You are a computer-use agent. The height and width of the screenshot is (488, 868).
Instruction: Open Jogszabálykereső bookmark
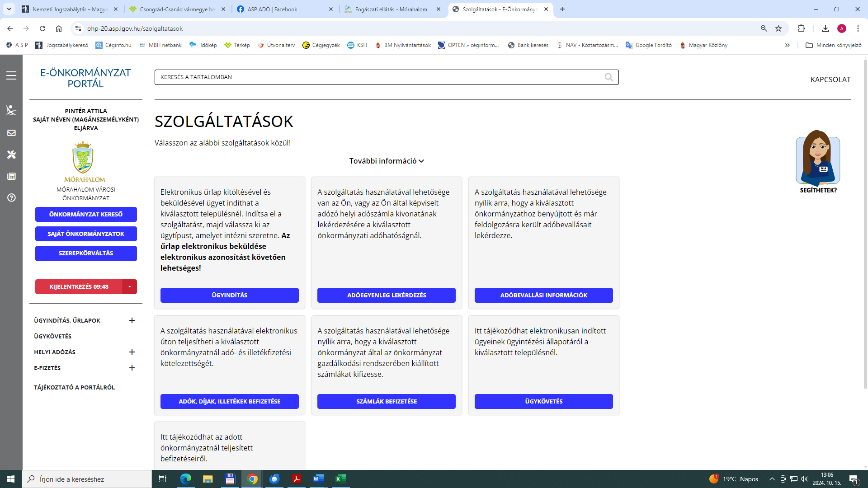[x=62, y=45]
